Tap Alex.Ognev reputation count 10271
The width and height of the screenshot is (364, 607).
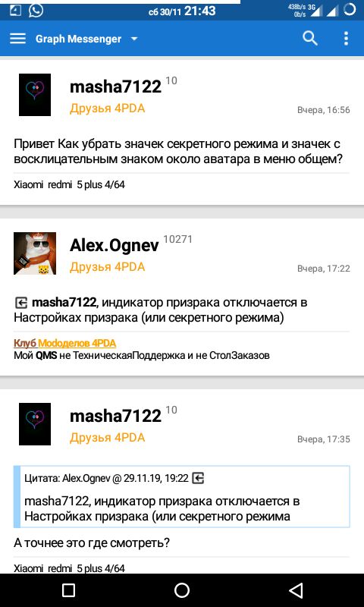click(x=177, y=240)
